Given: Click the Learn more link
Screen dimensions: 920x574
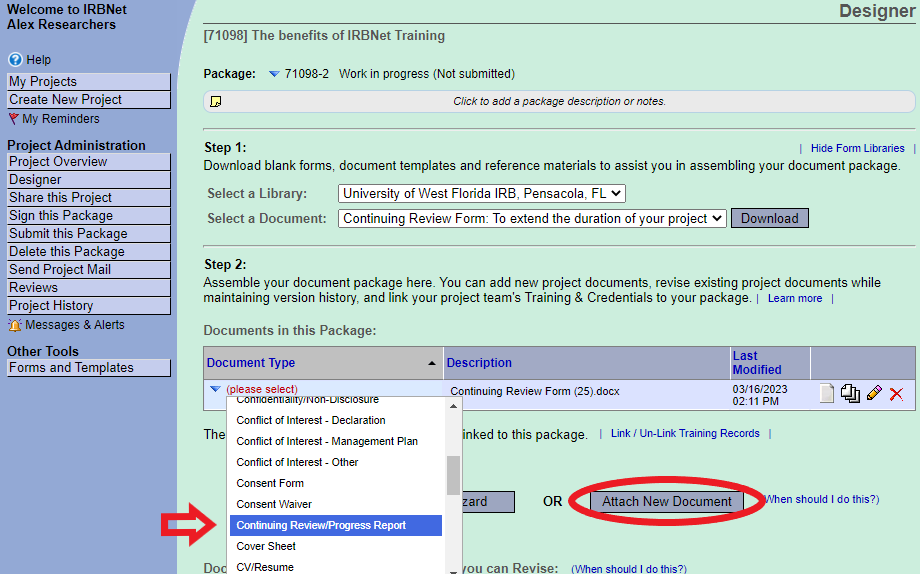Looking at the screenshot, I should coord(794,299).
